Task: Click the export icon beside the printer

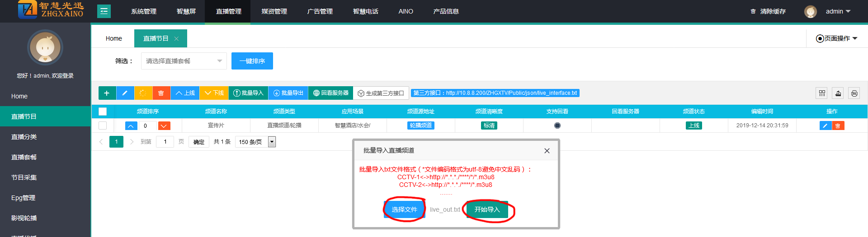Action: point(838,93)
